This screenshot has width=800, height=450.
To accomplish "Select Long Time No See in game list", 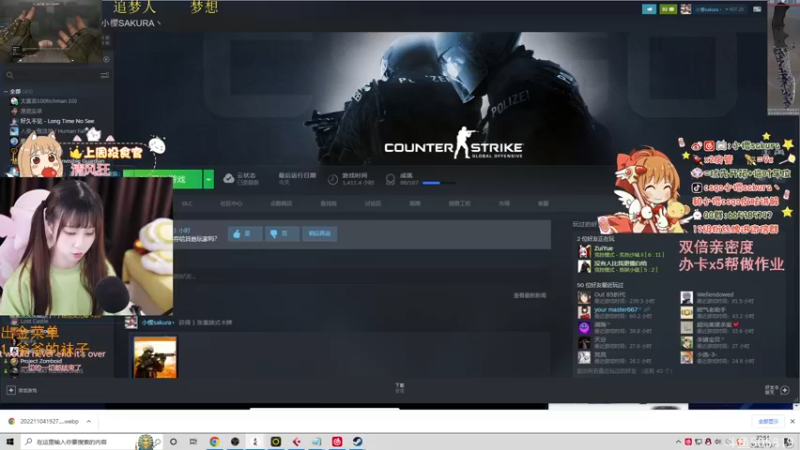I will pos(57,121).
